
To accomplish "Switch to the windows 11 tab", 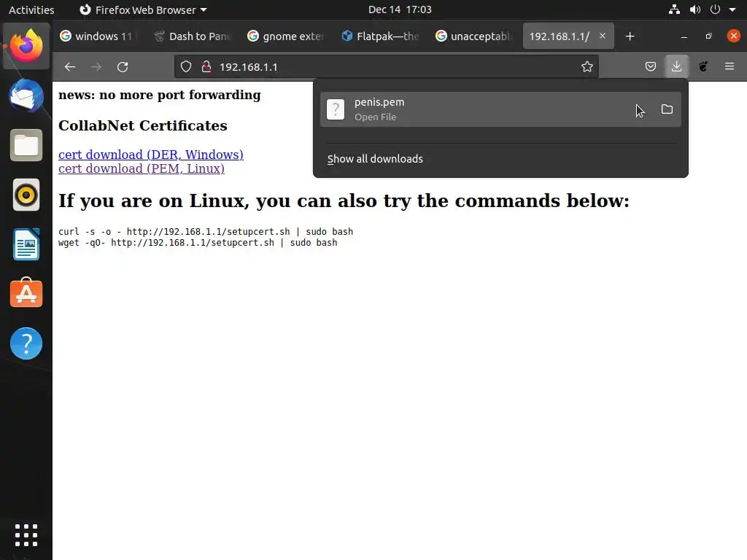I will click(x=98, y=36).
